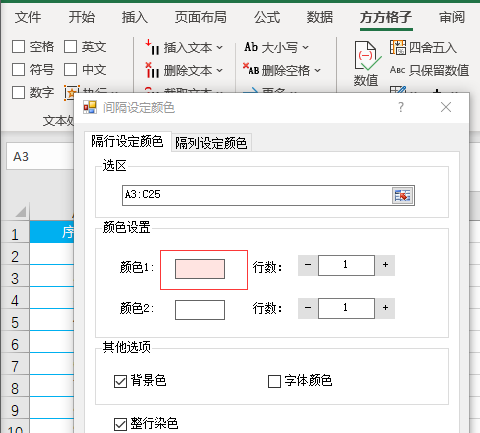Select the 方方格子 ribbon tab

tap(386, 17)
